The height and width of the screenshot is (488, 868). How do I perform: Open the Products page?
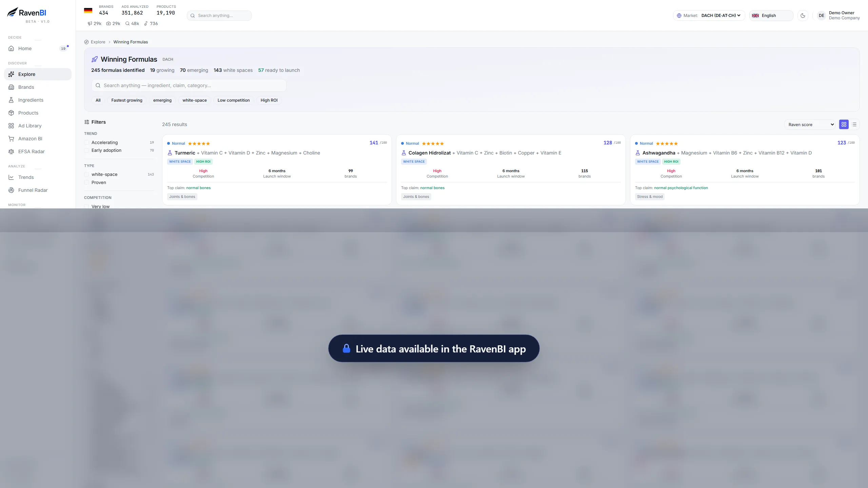tap(38, 113)
